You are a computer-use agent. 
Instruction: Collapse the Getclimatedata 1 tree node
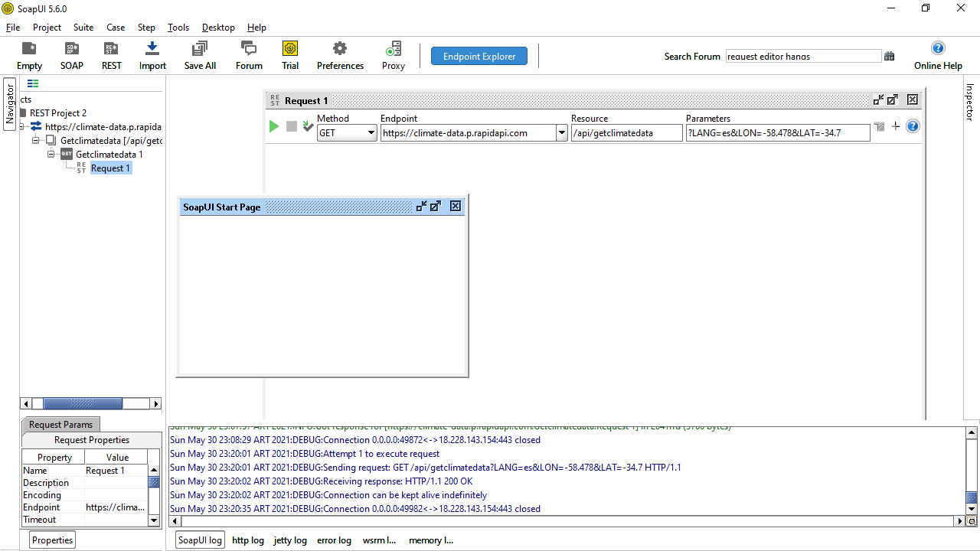click(51, 155)
